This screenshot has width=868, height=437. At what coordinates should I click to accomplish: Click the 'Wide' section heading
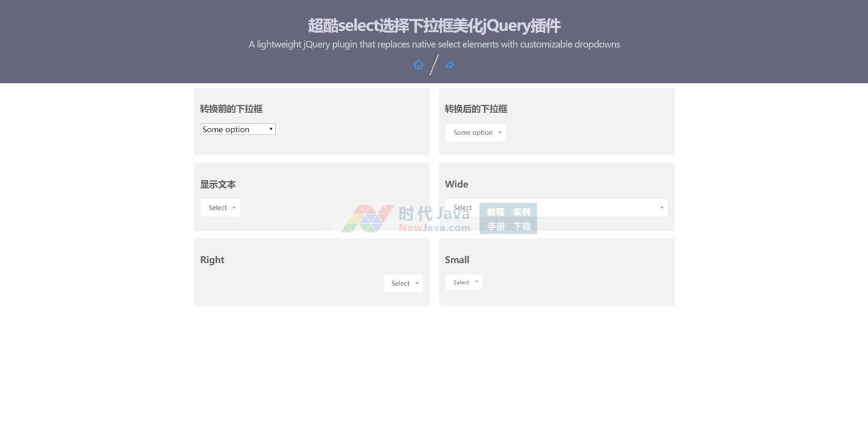pos(456,184)
